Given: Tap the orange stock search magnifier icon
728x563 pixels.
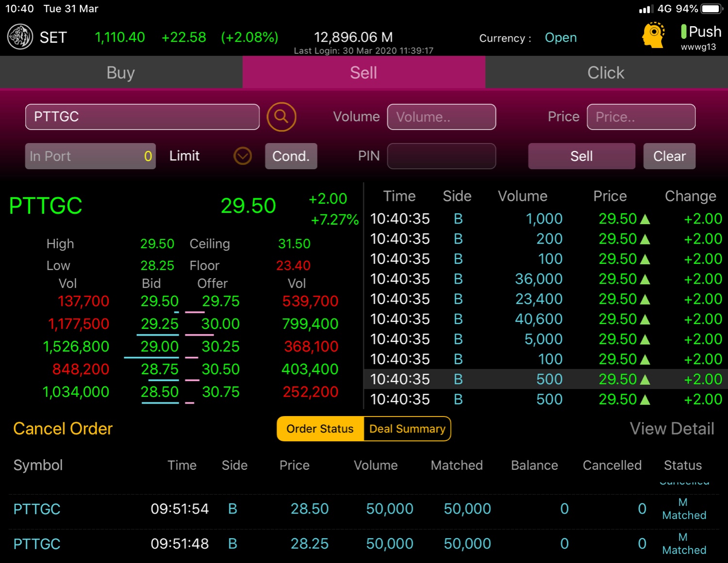Looking at the screenshot, I should 281,117.
